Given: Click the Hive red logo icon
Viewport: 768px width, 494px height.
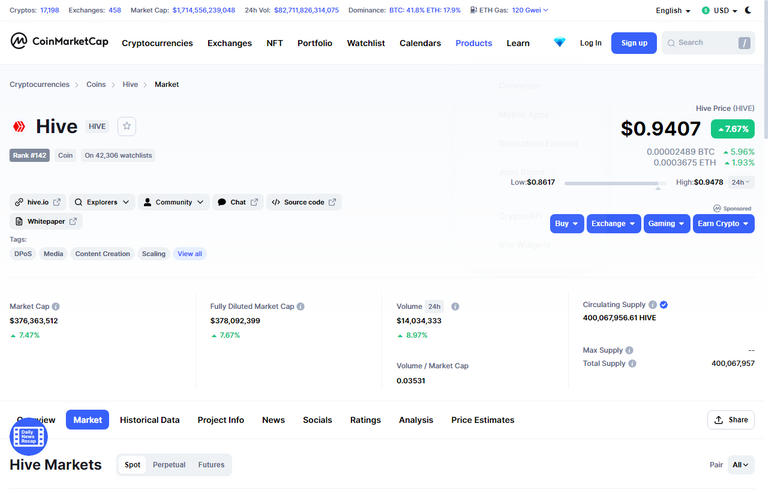Looking at the screenshot, I should [19, 127].
